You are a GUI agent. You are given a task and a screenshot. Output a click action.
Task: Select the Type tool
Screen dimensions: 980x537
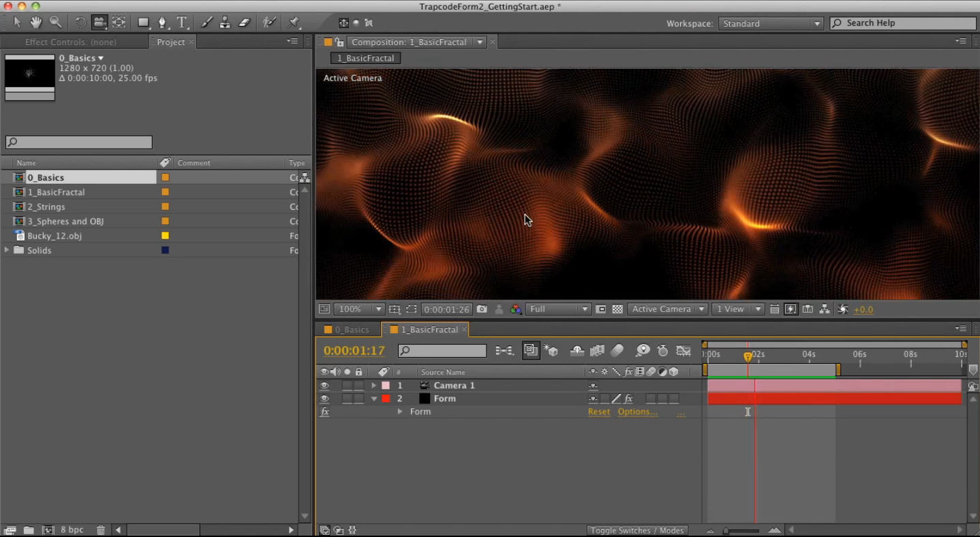pos(182,22)
